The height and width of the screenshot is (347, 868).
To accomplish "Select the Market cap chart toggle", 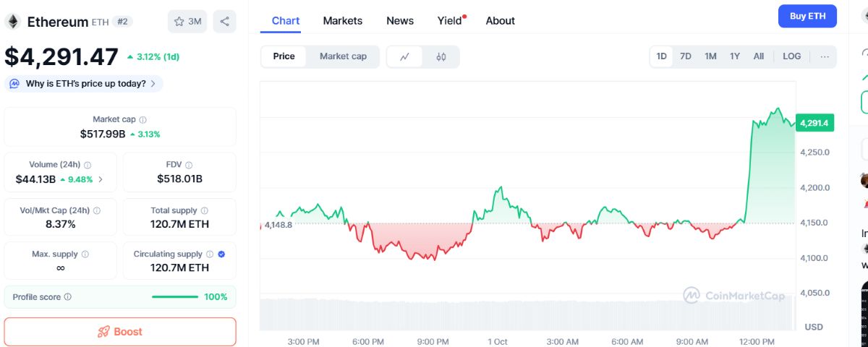I will click(343, 56).
